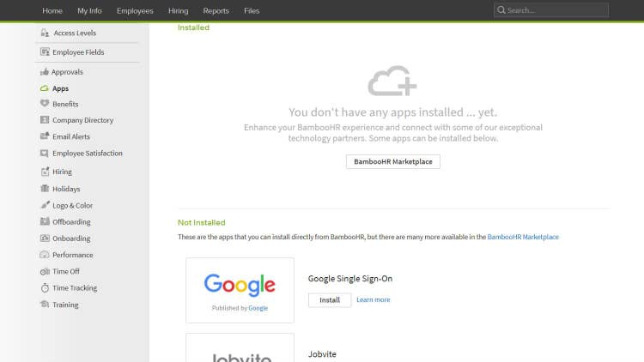Click the Offboarding sidebar icon

(45, 221)
